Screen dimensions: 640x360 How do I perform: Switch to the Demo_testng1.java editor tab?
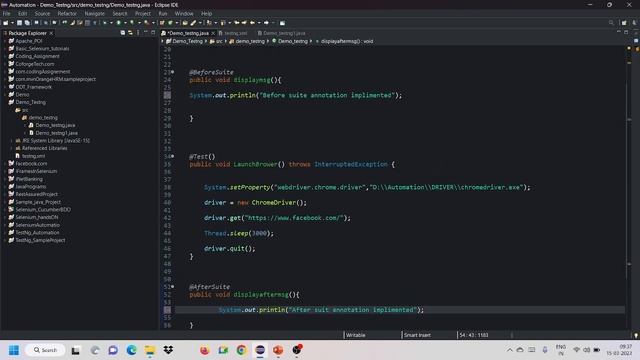282,33
